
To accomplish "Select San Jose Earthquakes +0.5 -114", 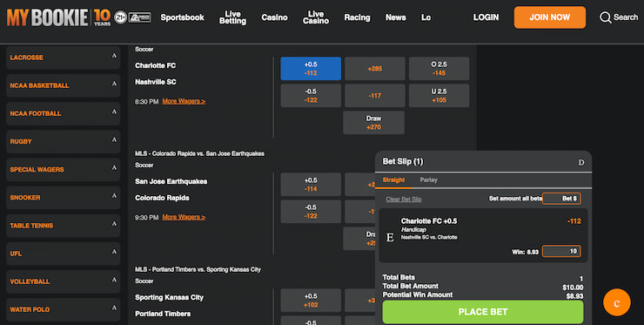I will [311, 185].
